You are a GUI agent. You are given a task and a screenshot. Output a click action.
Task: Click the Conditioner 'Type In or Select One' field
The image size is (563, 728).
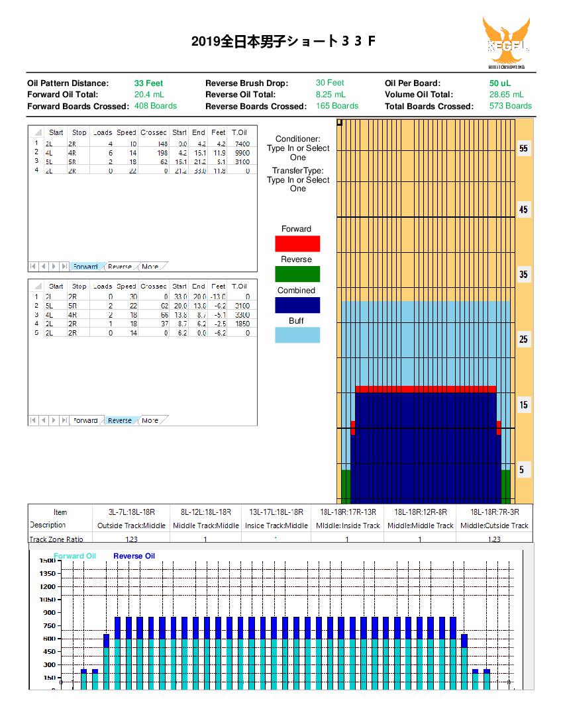tap(298, 153)
